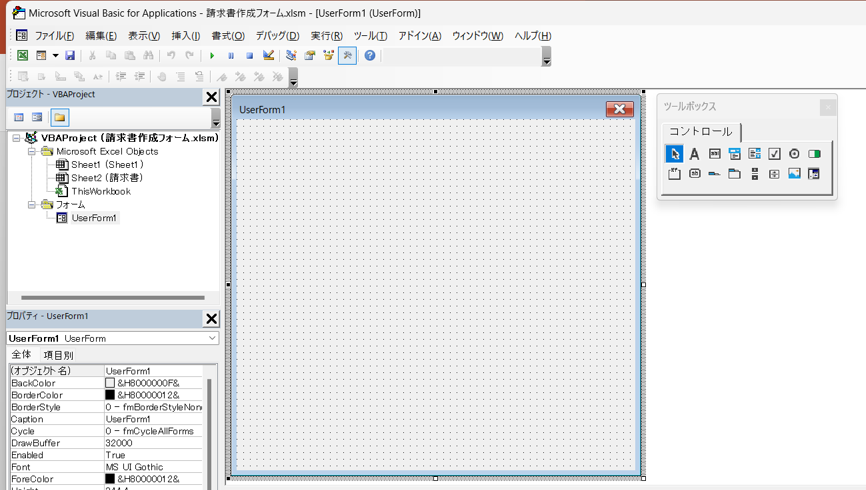This screenshot has height=490, width=866.
Task: Choose the CheckBox control tool
Action: pyautogui.click(x=774, y=154)
